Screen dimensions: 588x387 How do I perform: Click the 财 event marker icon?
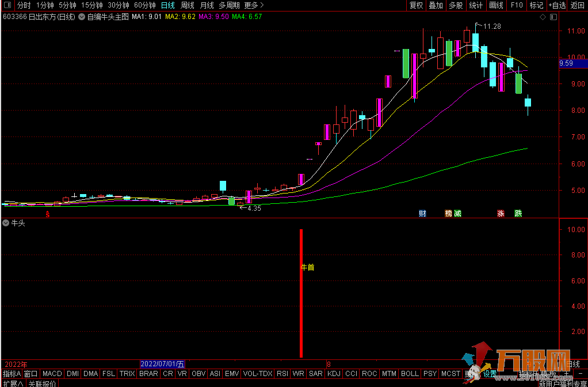(422, 214)
